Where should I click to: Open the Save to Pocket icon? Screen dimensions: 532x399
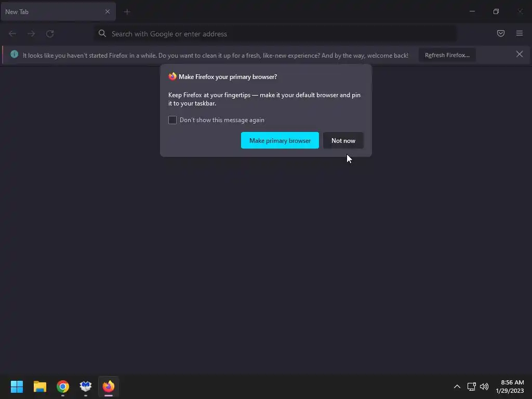click(x=501, y=33)
